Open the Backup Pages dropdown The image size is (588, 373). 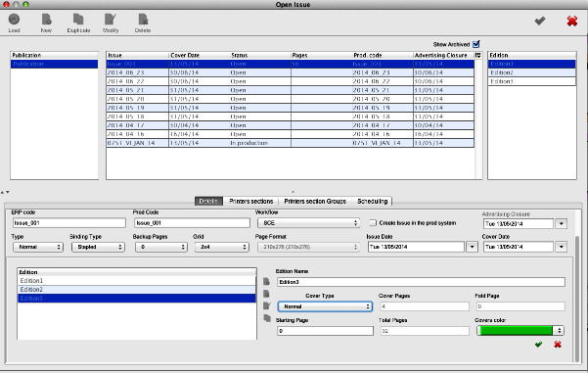(x=161, y=247)
